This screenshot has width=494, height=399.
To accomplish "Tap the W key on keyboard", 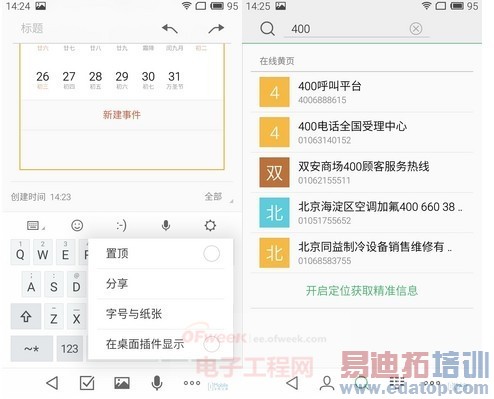I will 43,252.
